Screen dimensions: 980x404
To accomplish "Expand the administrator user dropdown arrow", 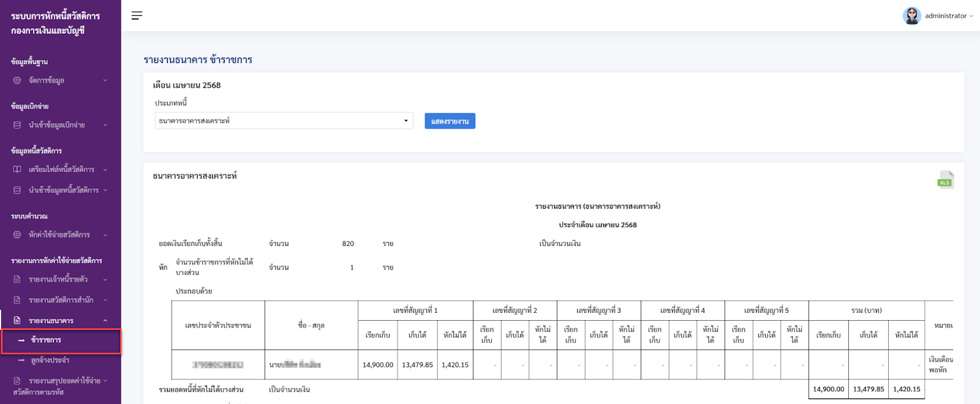I will [x=971, y=17].
